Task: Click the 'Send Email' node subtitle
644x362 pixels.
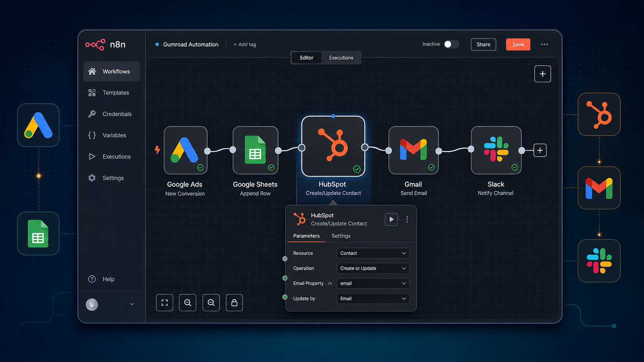Action: click(x=414, y=193)
